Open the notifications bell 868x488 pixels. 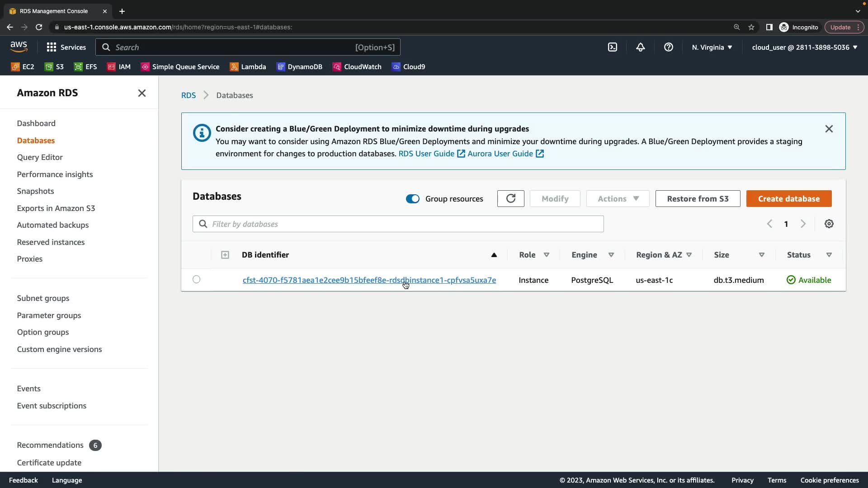click(640, 47)
